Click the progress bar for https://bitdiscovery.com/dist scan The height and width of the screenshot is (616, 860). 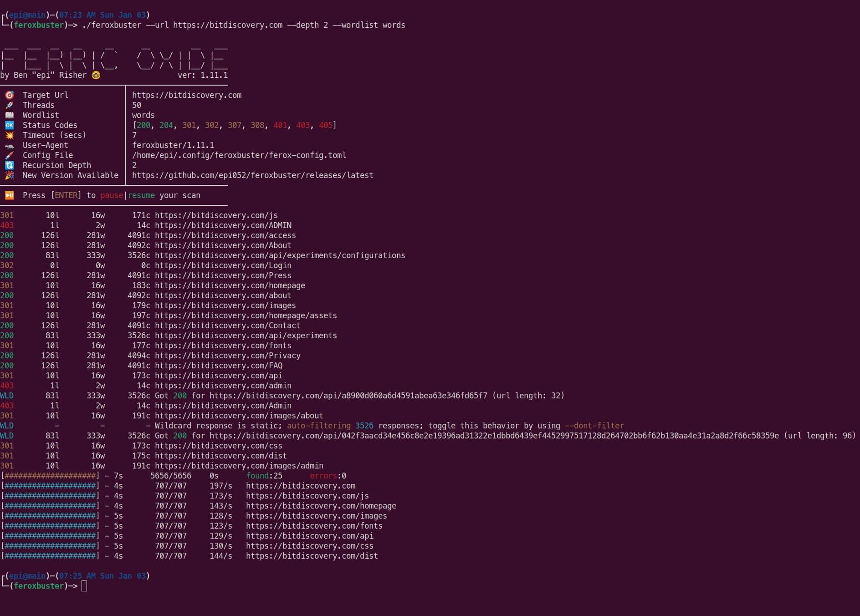click(50, 556)
